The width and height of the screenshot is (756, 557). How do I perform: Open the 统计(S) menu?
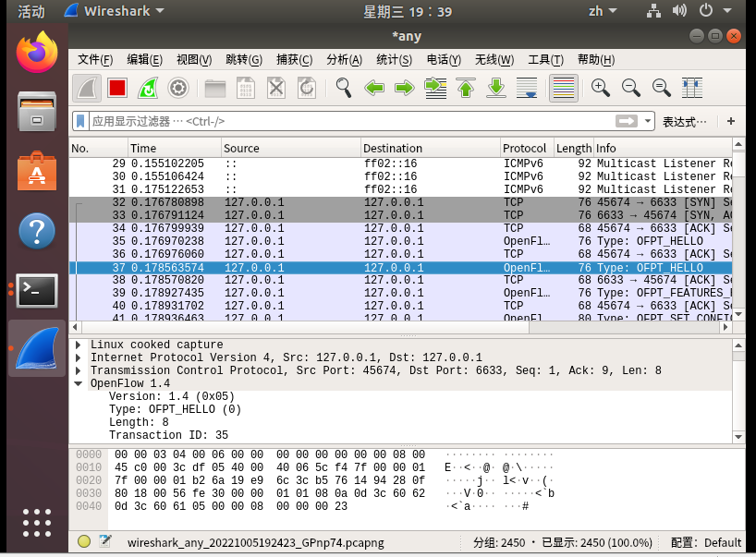click(394, 60)
